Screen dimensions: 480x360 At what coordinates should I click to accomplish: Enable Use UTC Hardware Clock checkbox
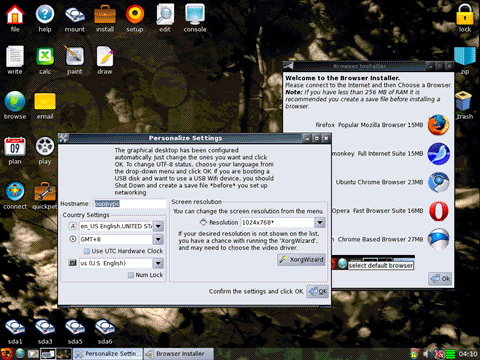point(87,251)
